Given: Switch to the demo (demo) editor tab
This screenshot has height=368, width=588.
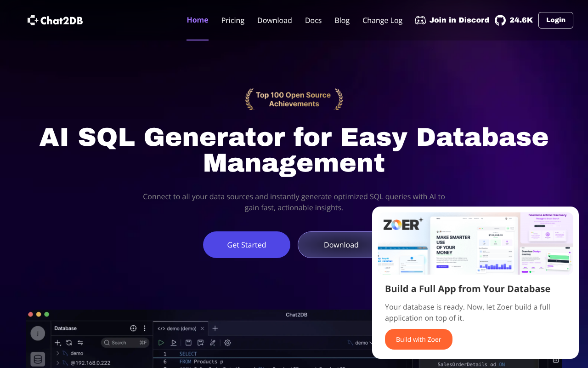Looking at the screenshot, I should [177, 328].
